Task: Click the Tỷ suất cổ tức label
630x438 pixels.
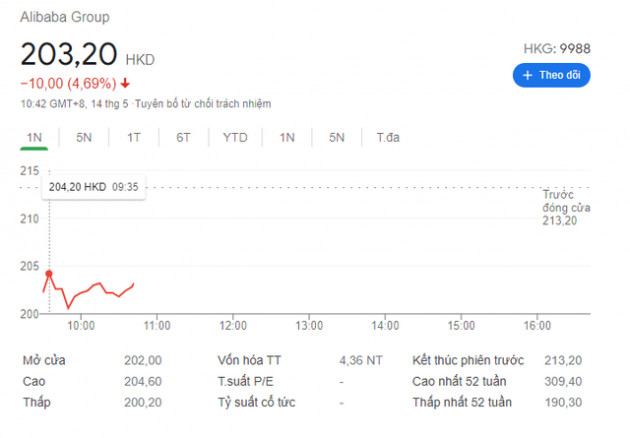Action: click(256, 402)
